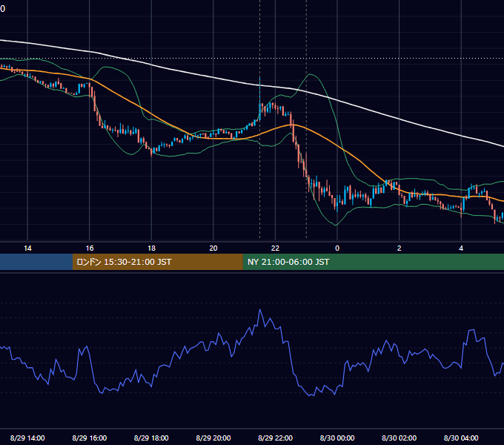
Task: Click the 8/29 22:00 date label
Action: (276, 438)
